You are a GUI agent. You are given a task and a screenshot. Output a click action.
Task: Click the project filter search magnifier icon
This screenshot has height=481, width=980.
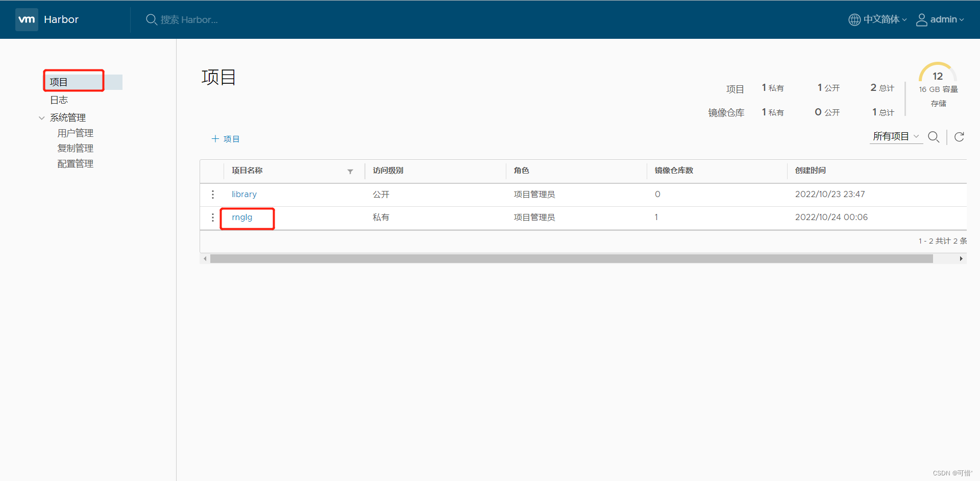(x=934, y=137)
